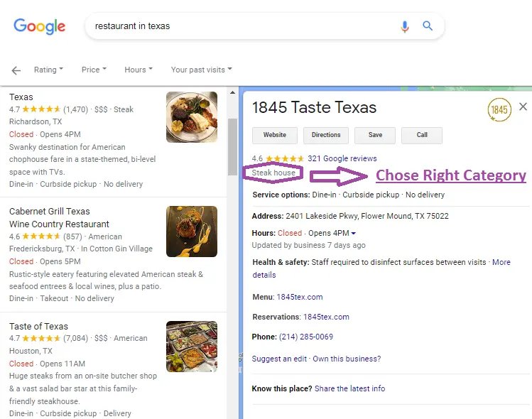This screenshot has height=419, width=532.
Task: Click Richardson, TX location text
Action: pyautogui.click(x=36, y=121)
